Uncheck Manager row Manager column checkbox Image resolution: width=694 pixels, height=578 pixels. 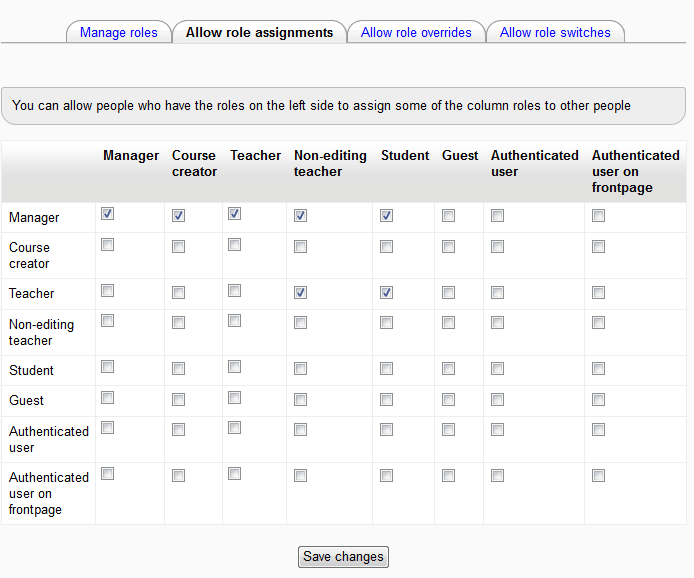click(108, 214)
